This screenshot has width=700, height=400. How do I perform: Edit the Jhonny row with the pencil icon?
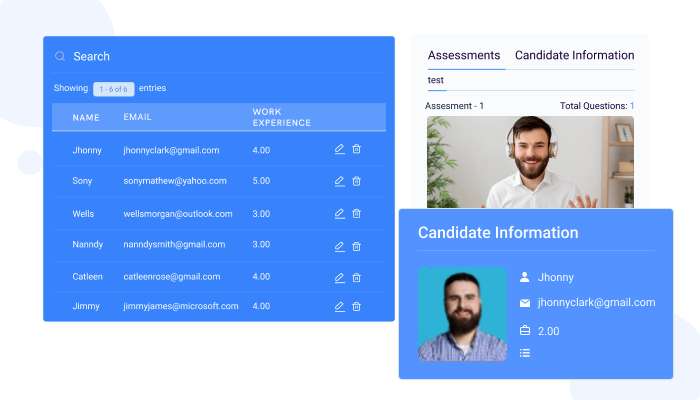[x=340, y=149]
